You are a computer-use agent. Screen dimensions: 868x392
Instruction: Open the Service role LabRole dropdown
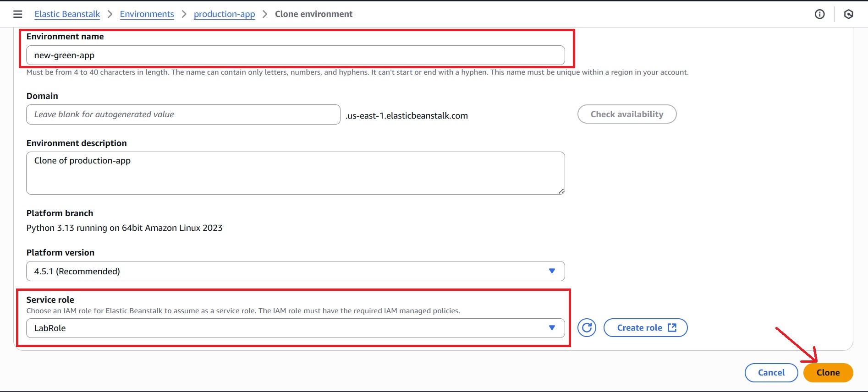[x=295, y=328]
